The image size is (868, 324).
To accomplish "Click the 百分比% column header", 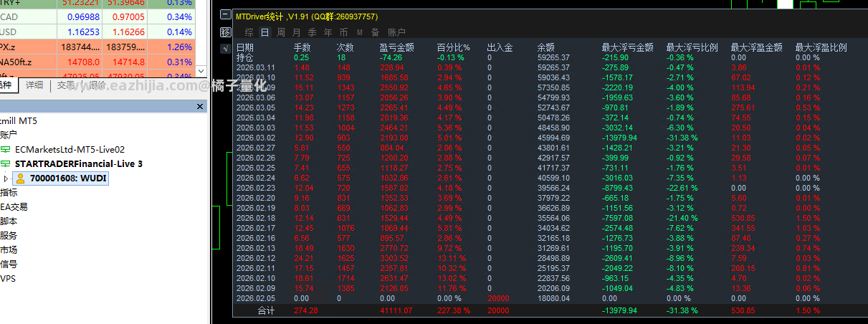I will point(454,48).
